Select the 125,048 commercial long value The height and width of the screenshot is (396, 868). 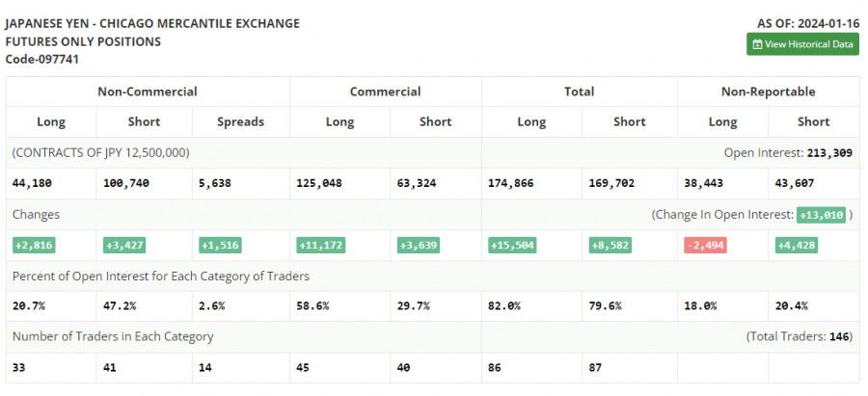(x=319, y=183)
